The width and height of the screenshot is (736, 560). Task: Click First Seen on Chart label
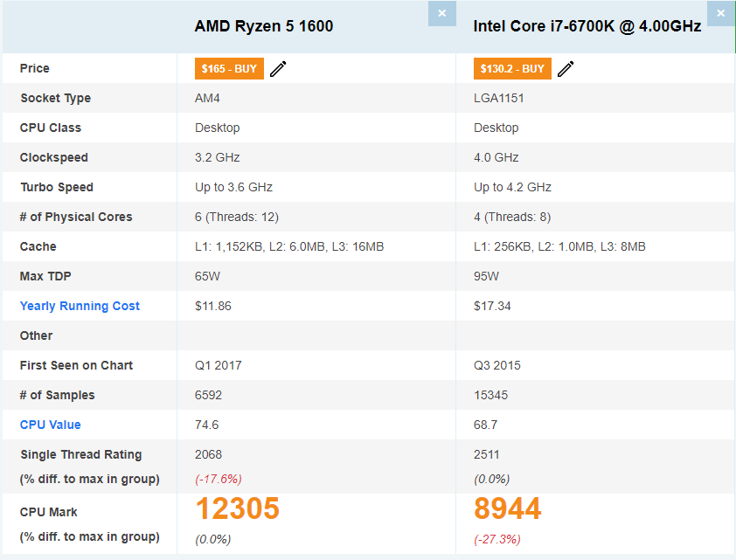(x=76, y=365)
